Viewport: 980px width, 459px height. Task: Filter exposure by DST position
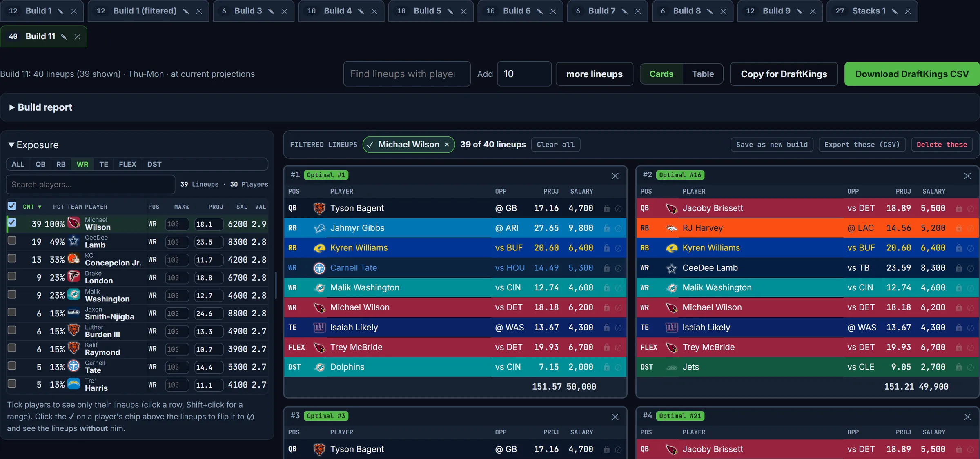(x=154, y=164)
